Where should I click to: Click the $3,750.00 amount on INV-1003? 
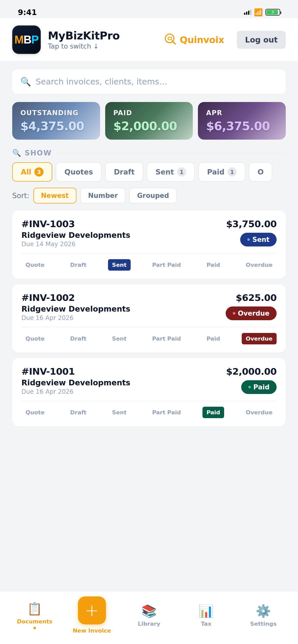(251, 224)
